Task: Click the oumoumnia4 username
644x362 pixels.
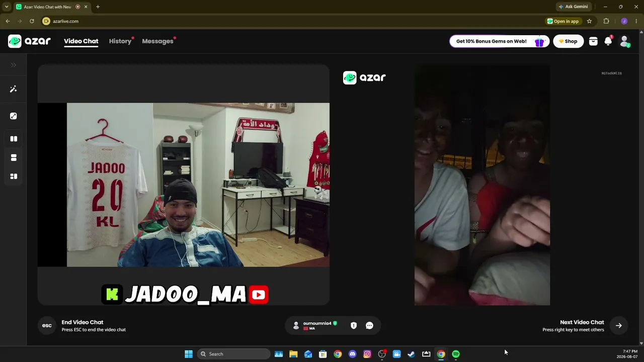Action: pyautogui.click(x=317, y=323)
